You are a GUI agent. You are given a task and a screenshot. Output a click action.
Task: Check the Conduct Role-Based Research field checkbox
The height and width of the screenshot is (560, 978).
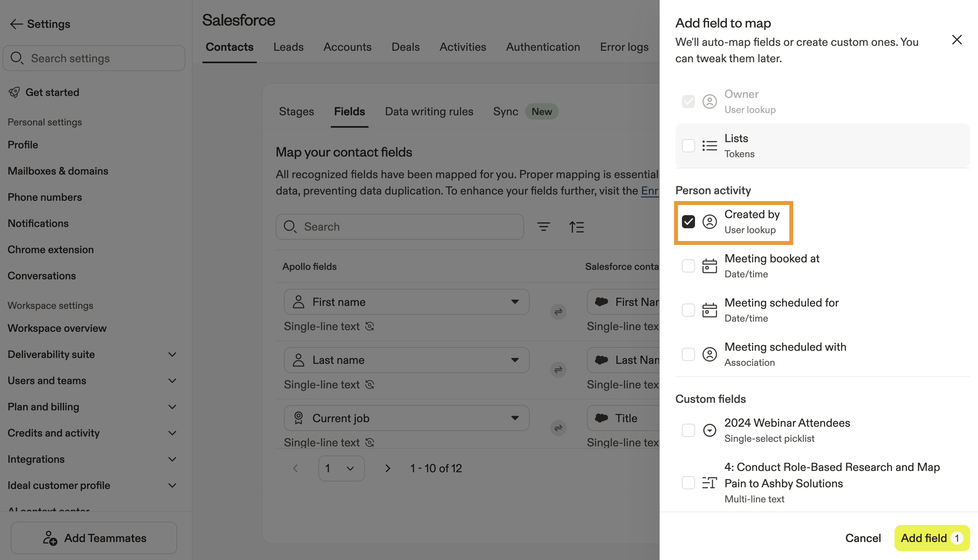[x=688, y=483]
